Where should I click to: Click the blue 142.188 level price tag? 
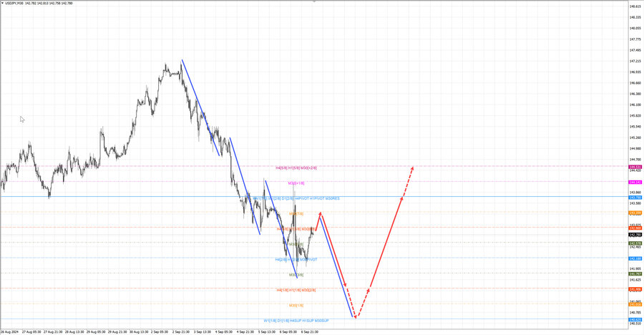(635, 258)
